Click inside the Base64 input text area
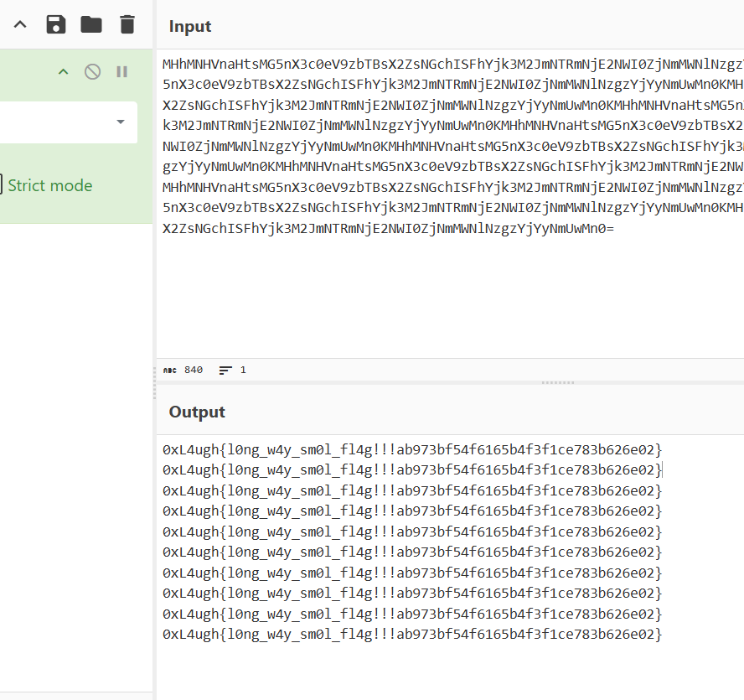744x700 pixels. click(452, 285)
